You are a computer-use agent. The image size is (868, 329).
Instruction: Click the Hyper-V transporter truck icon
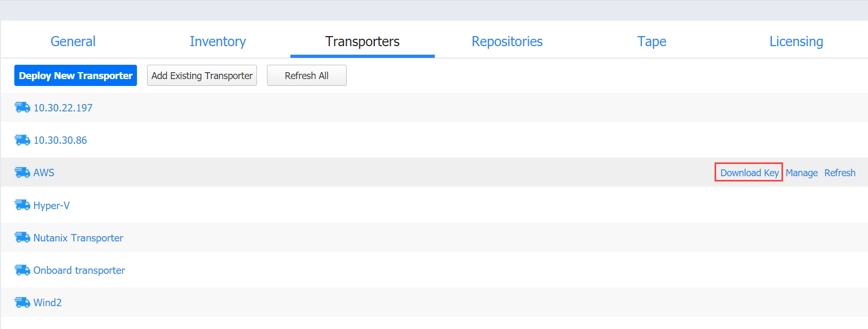click(22, 205)
